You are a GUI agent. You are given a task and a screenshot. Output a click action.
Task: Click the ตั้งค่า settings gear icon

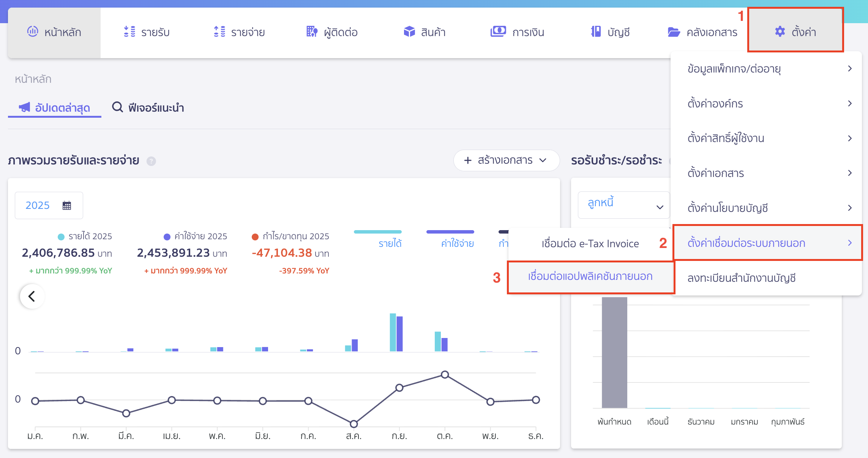(780, 32)
